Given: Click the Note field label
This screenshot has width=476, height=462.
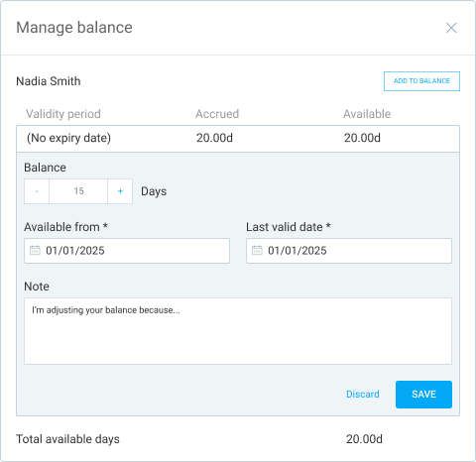Looking at the screenshot, I should [37, 287].
